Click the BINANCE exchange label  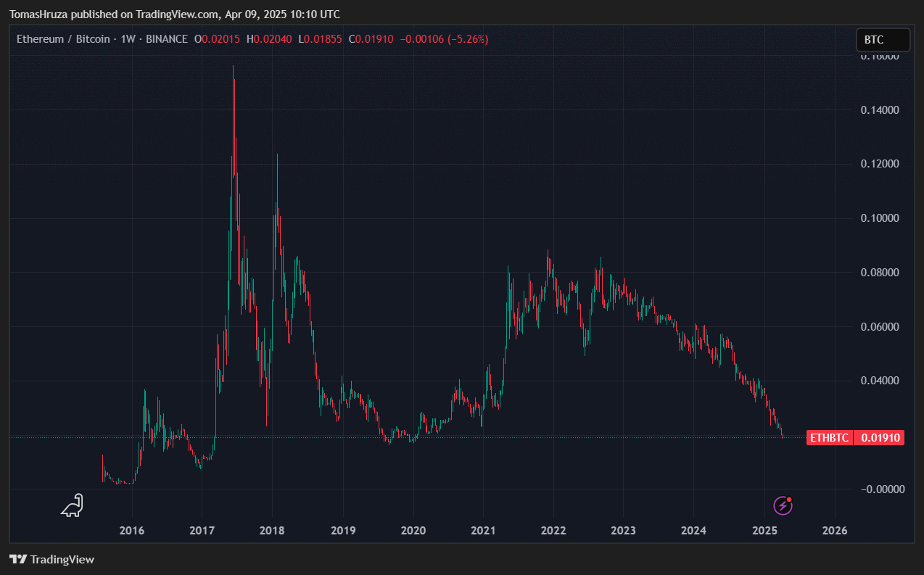click(166, 39)
